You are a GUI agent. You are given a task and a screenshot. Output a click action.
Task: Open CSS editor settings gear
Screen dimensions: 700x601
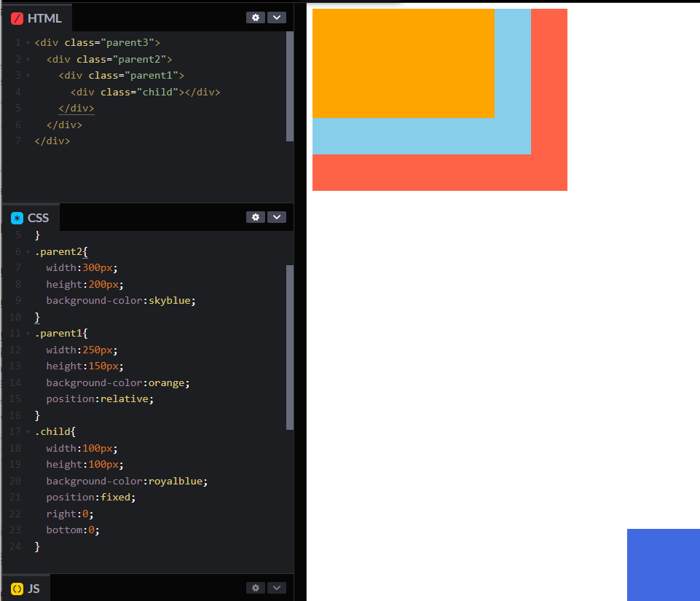(256, 217)
